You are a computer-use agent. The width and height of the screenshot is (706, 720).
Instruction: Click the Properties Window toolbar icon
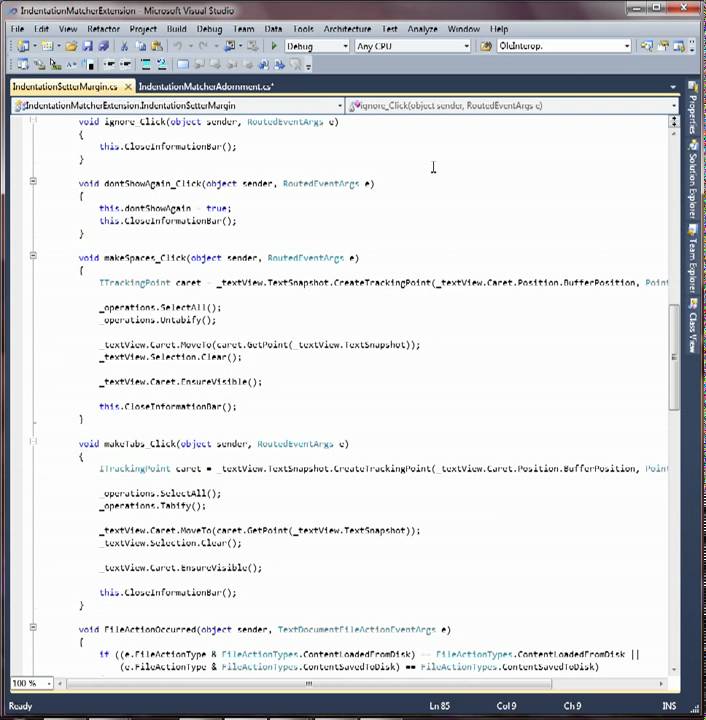coord(663,46)
